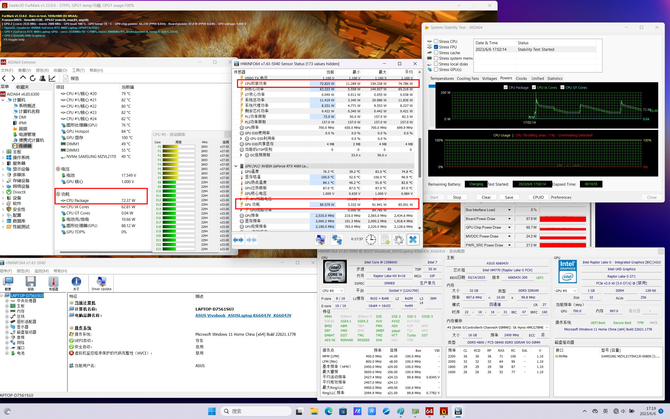The image size is (670, 419).
Task: Open HWiNFO64 summary computer icon
Action: 8,281
